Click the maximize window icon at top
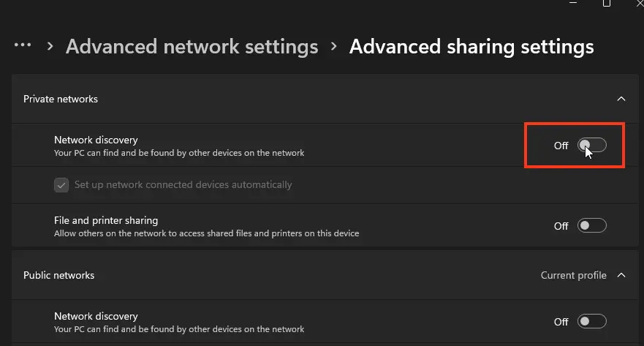The height and width of the screenshot is (346, 644). point(606,4)
